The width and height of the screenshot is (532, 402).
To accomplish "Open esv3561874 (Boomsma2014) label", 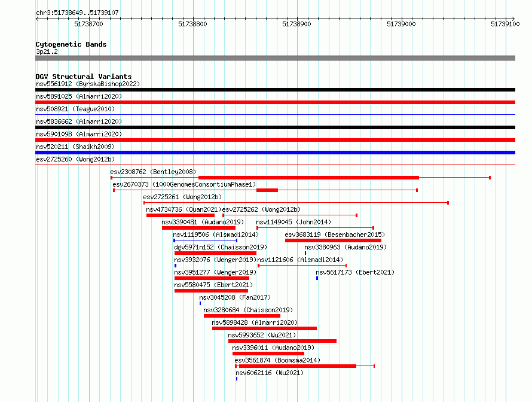I will [277, 360].
